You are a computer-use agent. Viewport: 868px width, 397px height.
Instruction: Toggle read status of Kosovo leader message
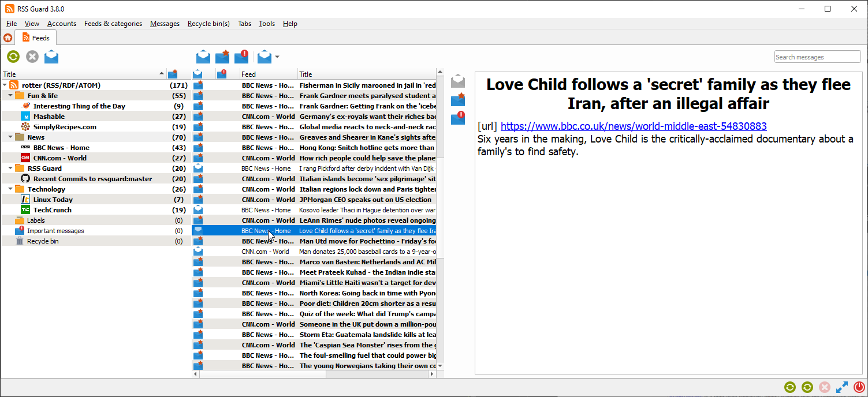coord(198,210)
